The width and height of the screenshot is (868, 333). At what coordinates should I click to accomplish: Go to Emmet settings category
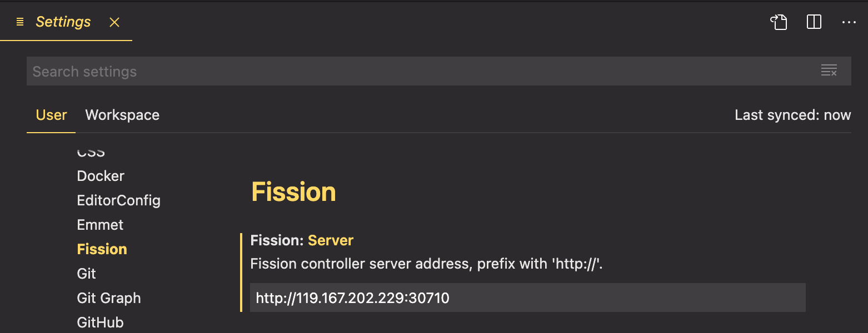coord(100,225)
